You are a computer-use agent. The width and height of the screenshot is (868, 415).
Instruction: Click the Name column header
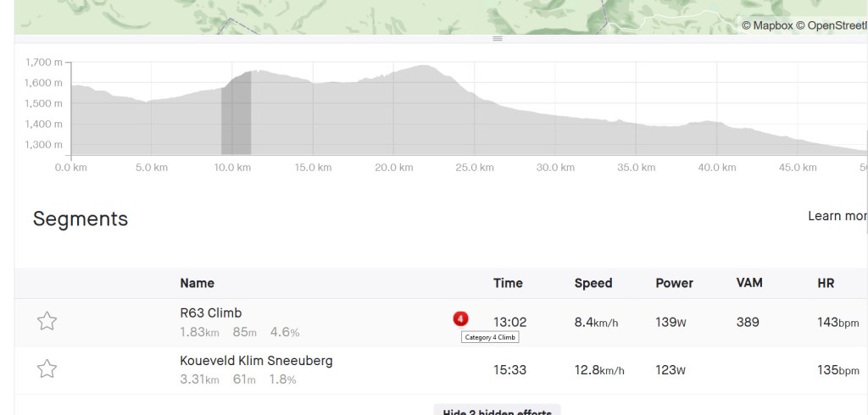click(197, 283)
